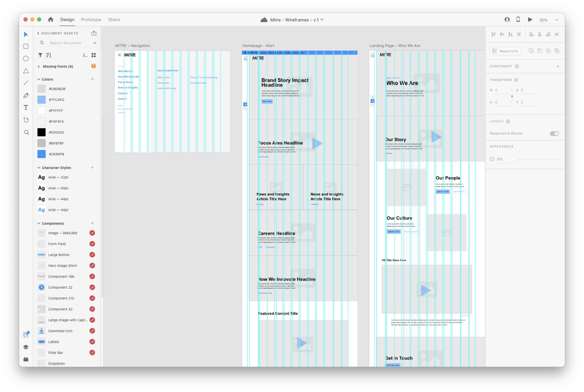The image size is (584, 392).
Task: Add a new color swatch
Action: click(92, 79)
